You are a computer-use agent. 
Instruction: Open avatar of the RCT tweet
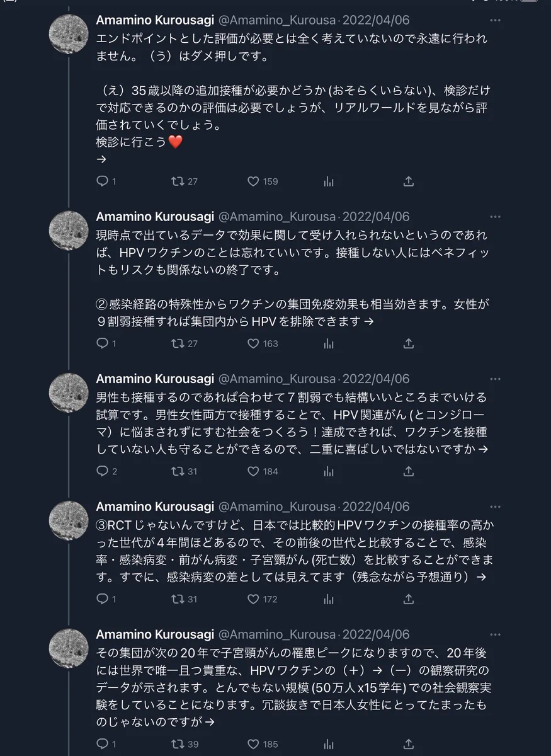coord(69,520)
